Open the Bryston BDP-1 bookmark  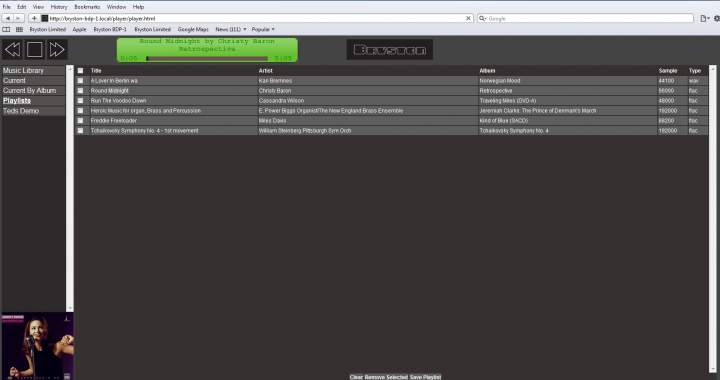(x=110, y=29)
